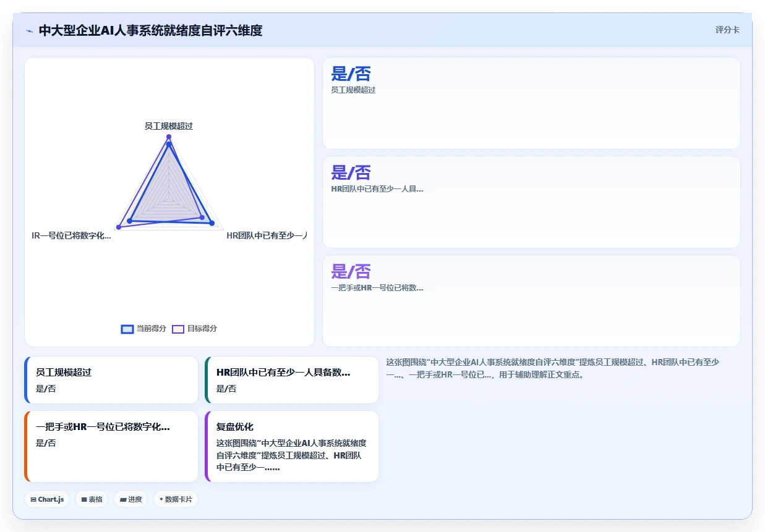Image resolution: width=765 pixels, height=532 pixels.
Task: Click radar axis label HR团队中已有至少一人
Action: pos(267,235)
